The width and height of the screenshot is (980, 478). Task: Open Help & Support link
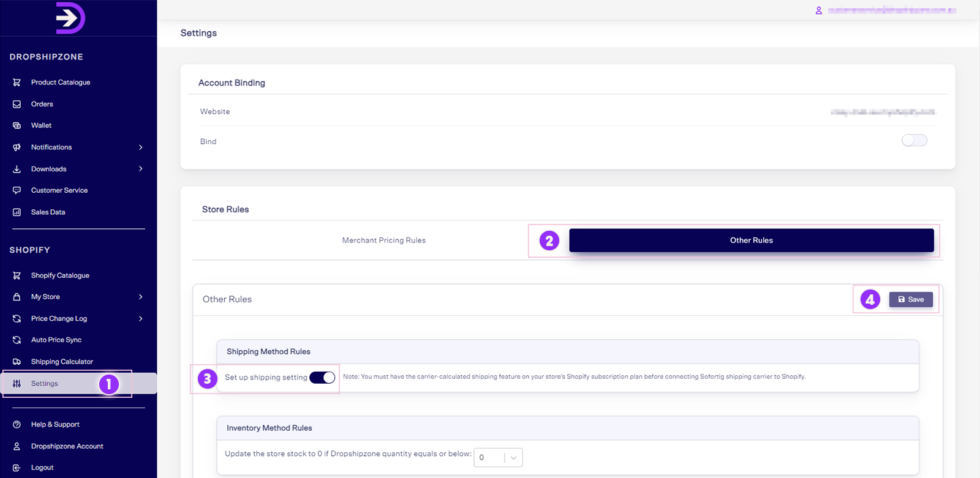click(55, 425)
